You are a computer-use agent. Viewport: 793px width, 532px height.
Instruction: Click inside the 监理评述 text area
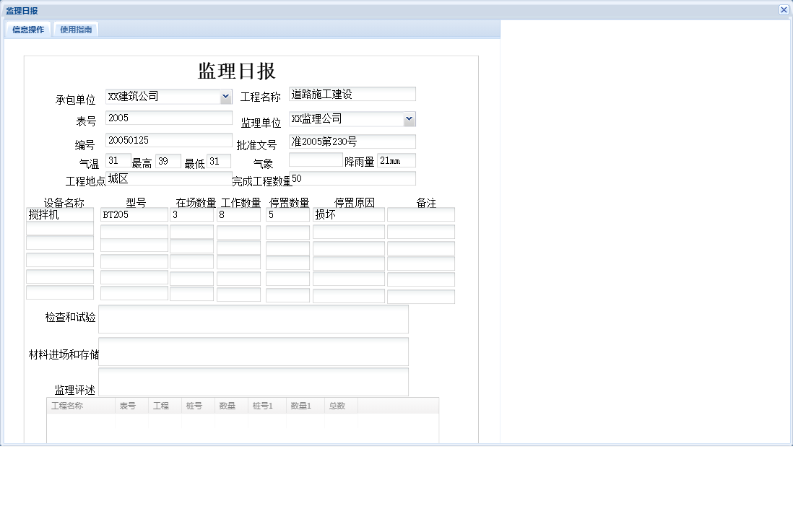[x=254, y=381]
